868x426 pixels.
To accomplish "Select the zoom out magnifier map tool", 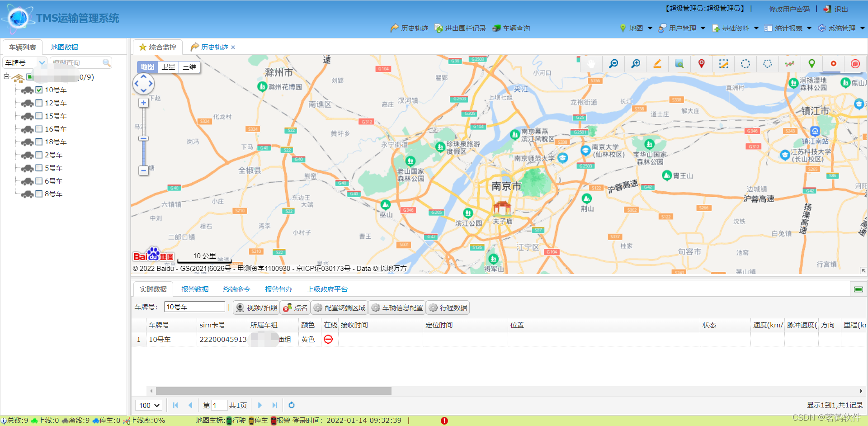I will (x=613, y=64).
